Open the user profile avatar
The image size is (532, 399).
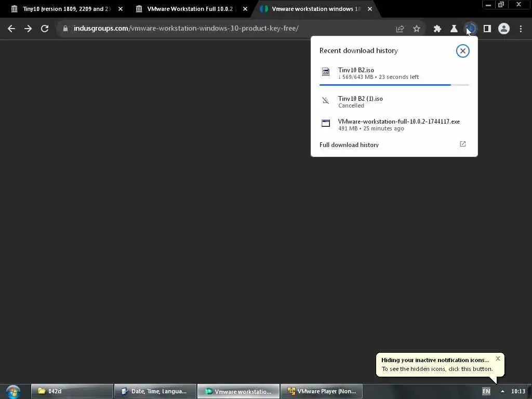pos(504,29)
